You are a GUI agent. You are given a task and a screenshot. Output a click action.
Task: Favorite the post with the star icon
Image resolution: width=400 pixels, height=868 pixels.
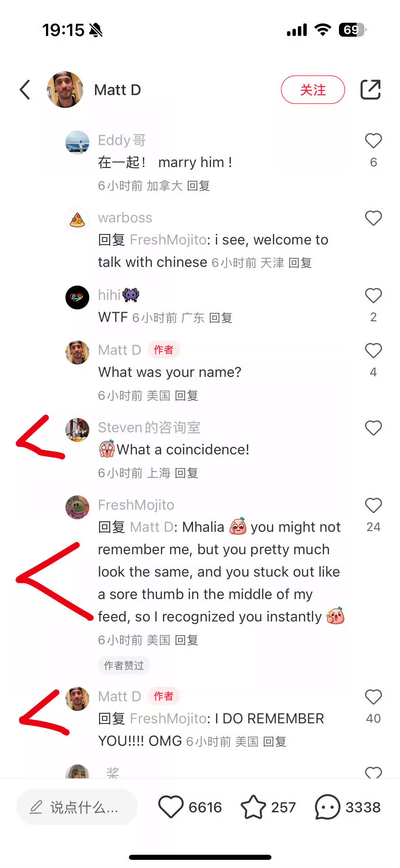point(253,807)
